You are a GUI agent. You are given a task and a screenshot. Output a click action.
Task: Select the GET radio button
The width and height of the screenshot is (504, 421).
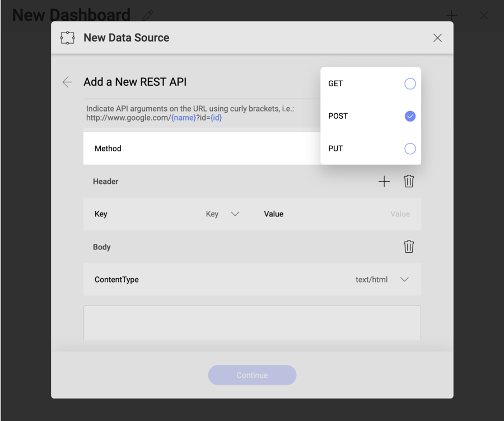pyautogui.click(x=410, y=84)
